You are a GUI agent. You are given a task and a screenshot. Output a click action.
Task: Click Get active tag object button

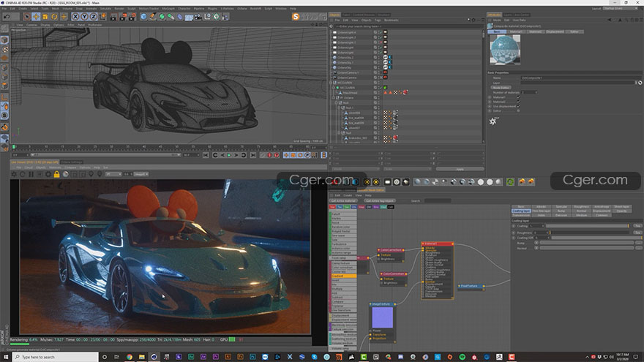(378, 200)
